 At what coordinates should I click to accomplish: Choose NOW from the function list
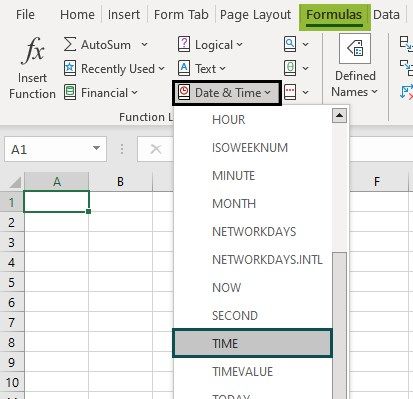pos(252,288)
